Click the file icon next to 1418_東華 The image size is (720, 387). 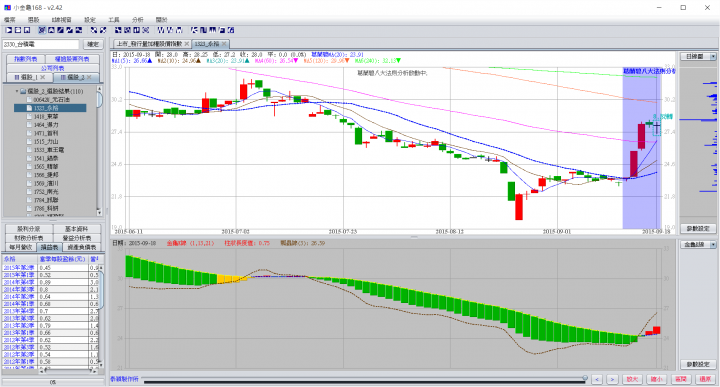pos(29,116)
